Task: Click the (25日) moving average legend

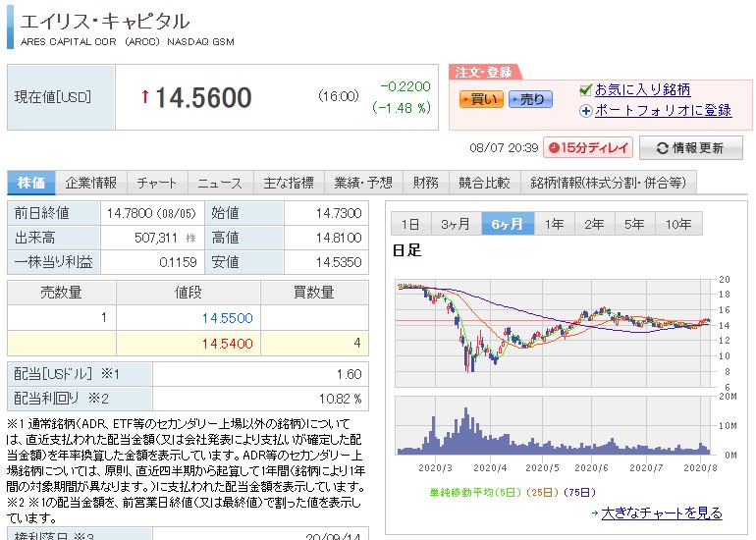Action: click(542, 492)
